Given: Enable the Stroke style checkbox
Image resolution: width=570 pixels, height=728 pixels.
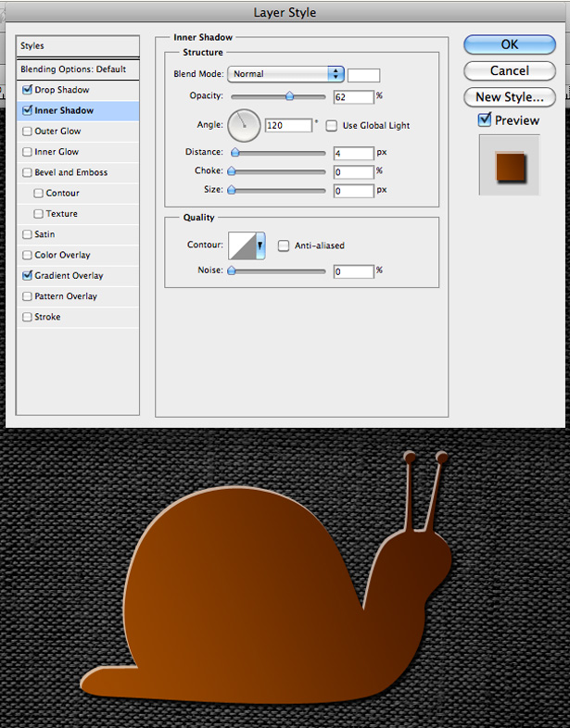Looking at the screenshot, I should (x=28, y=317).
